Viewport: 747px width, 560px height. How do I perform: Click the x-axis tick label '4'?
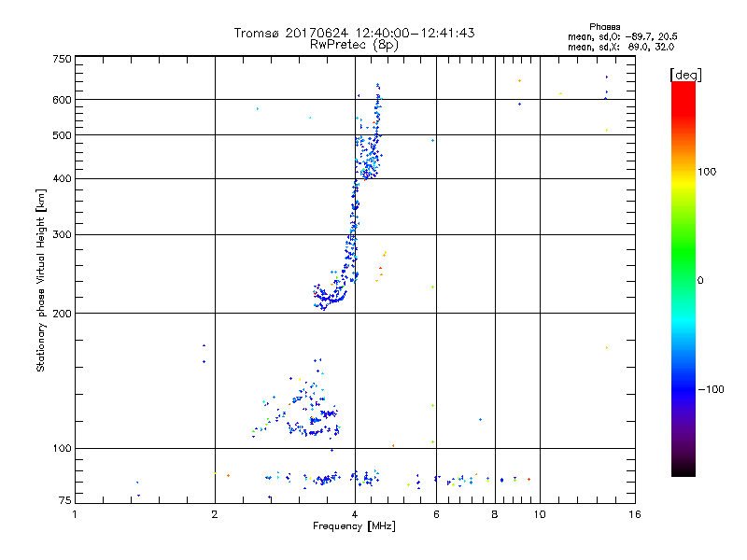pos(355,514)
